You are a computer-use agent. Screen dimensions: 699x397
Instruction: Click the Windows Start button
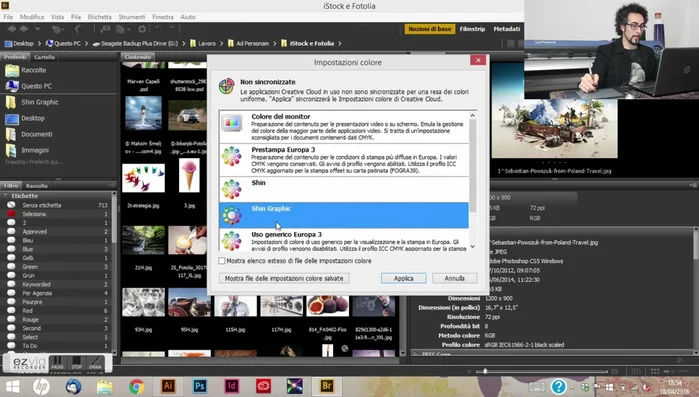click(12, 387)
